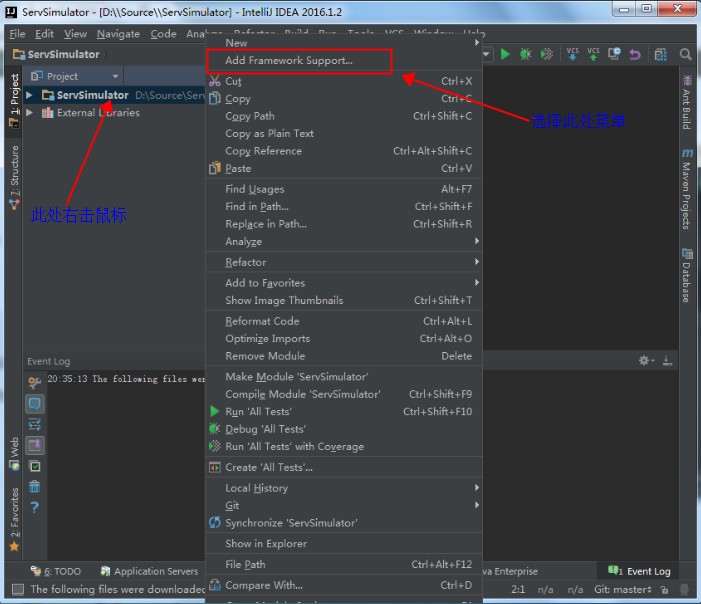
Task: Choose Show in Explorer menu item
Action: [343, 543]
